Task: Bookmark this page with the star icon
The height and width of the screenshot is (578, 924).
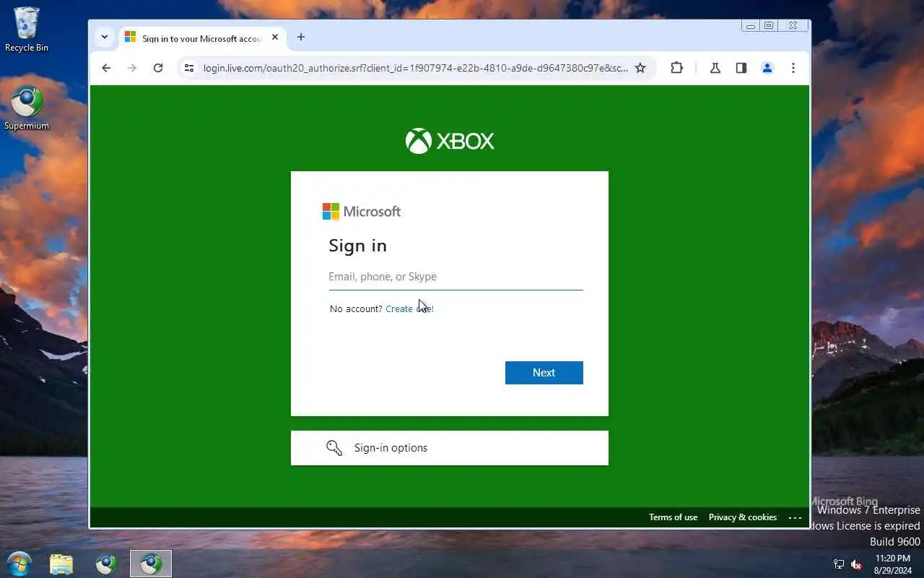Action: 640,68
